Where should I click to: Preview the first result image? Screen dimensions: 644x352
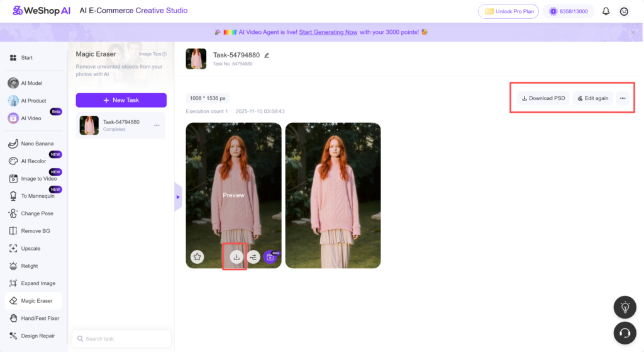tap(233, 195)
